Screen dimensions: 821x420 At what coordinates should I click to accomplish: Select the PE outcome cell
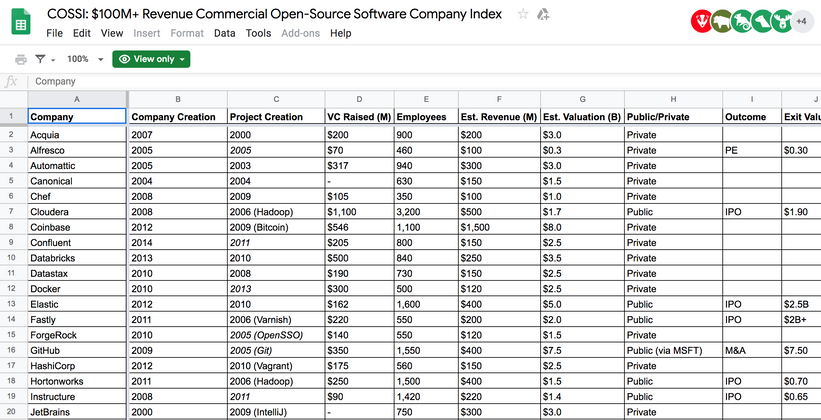752,150
